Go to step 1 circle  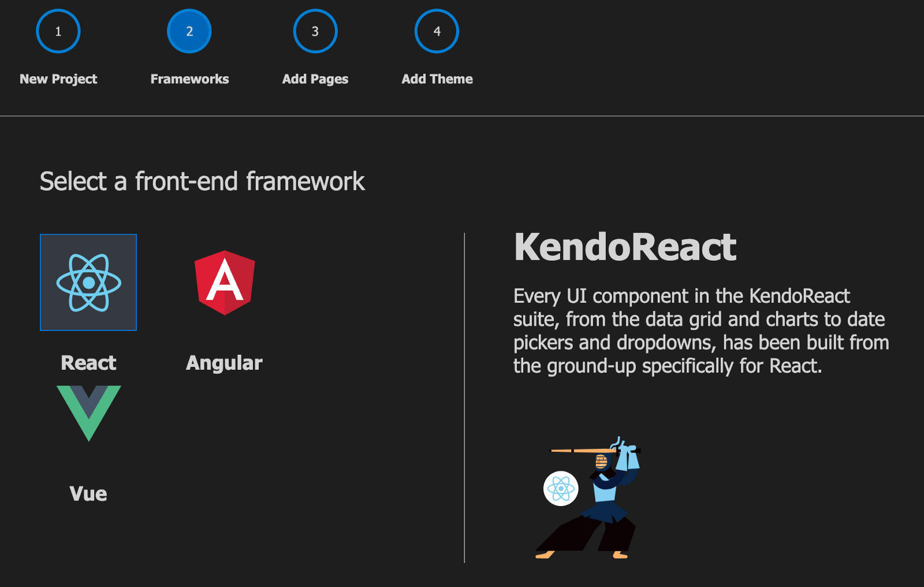click(x=58, y=31)
